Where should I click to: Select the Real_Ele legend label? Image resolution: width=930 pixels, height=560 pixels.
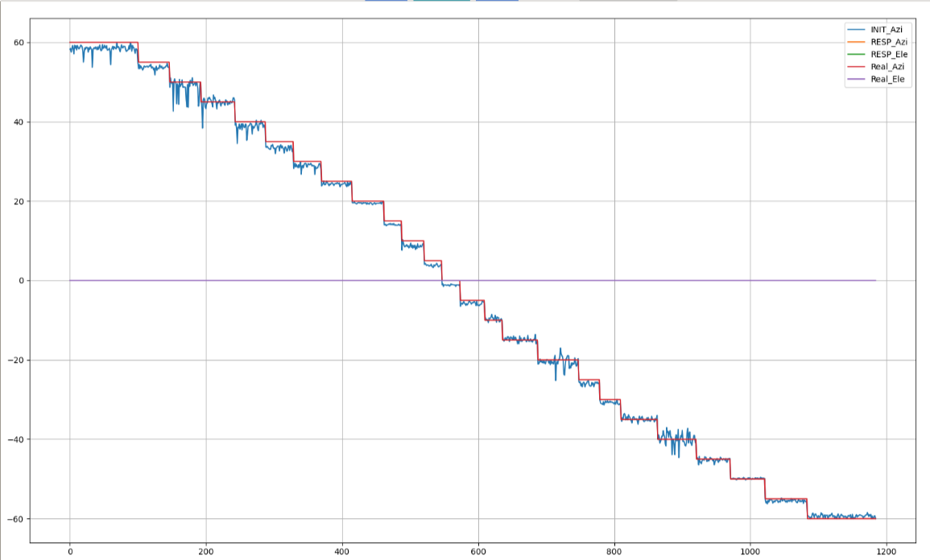click(887, 80)
